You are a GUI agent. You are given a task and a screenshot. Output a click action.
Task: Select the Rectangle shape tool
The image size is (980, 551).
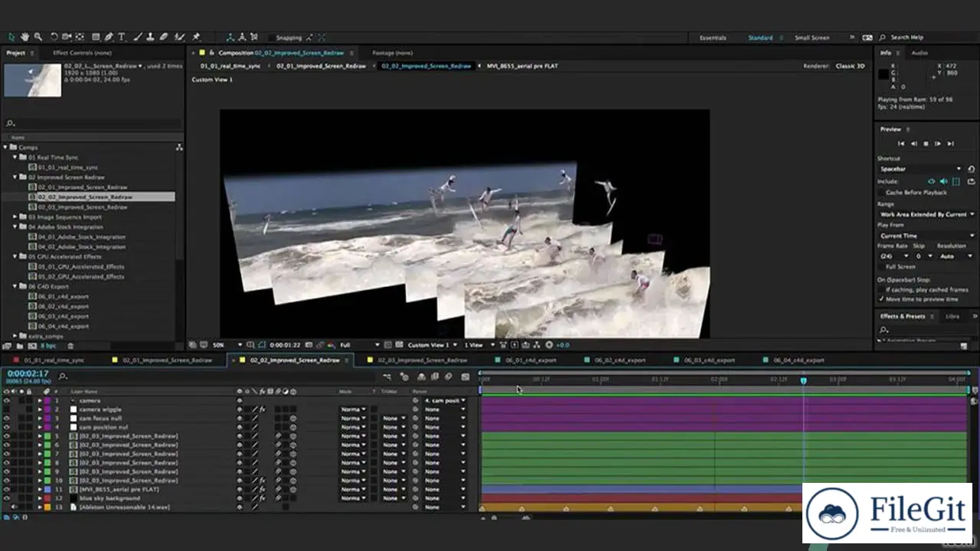(x=96, y=37)
